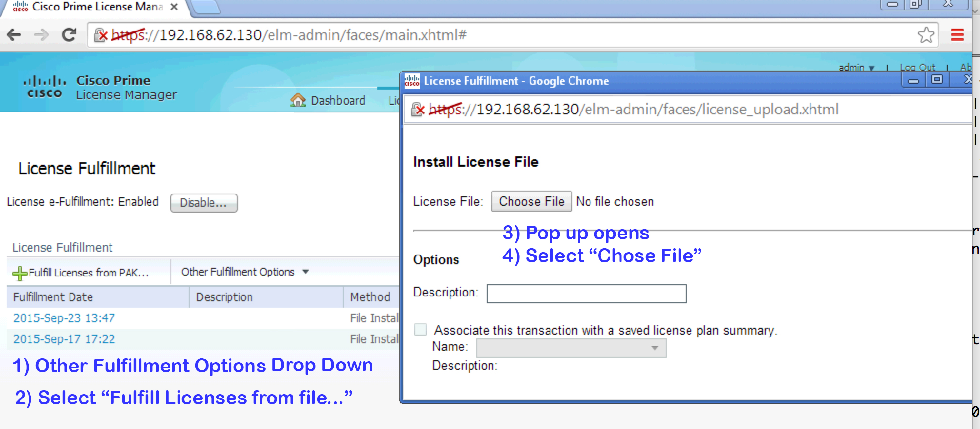Click 'No file chosen' text

click(615, 202)
